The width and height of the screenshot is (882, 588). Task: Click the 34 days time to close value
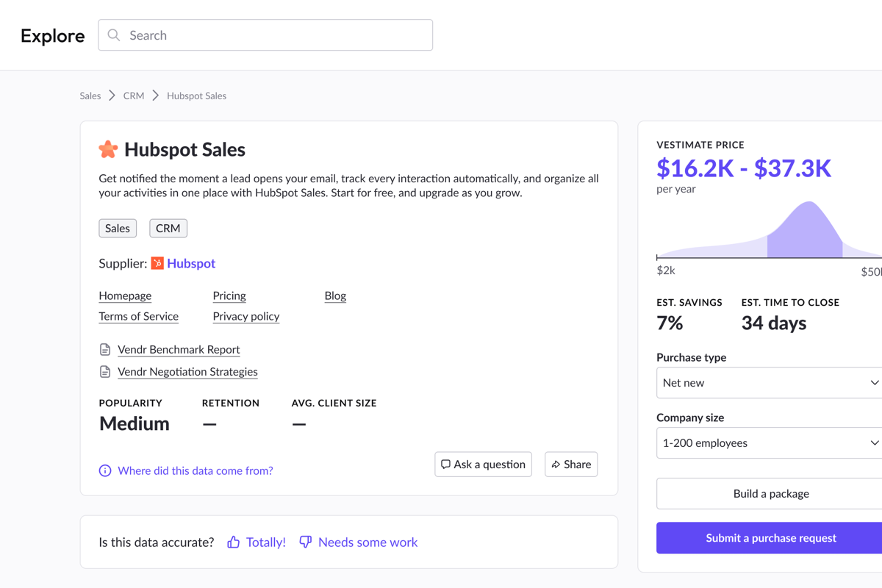[x=774, y=323]
